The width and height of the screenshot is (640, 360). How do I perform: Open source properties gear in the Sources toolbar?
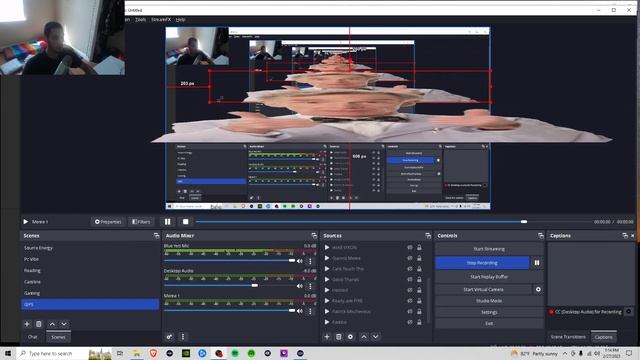click(x=350, y=337)
